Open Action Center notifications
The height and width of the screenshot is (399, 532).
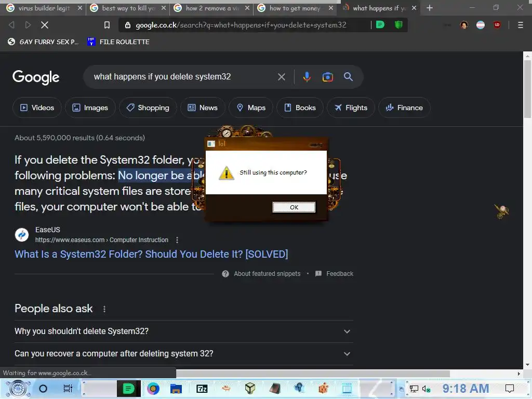pyautogui.click(x=510, y=389)
